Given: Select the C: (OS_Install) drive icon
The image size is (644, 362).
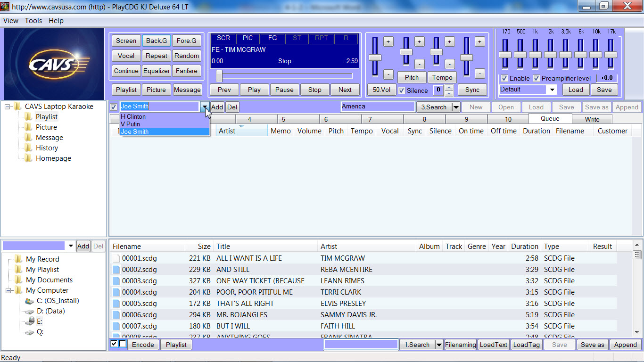Looking at the screenshot, I should tap(29, 301).
